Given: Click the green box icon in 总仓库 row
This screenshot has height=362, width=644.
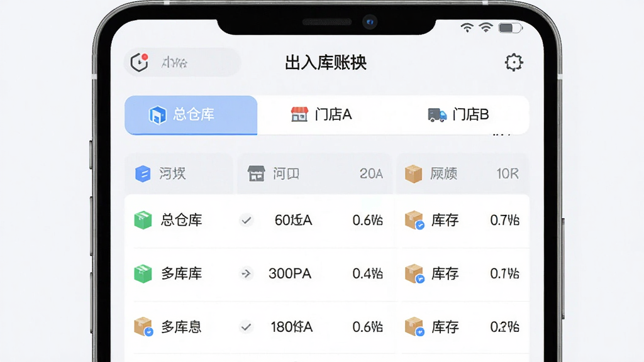Looking at the screenshot, I should tap(143, 220).
